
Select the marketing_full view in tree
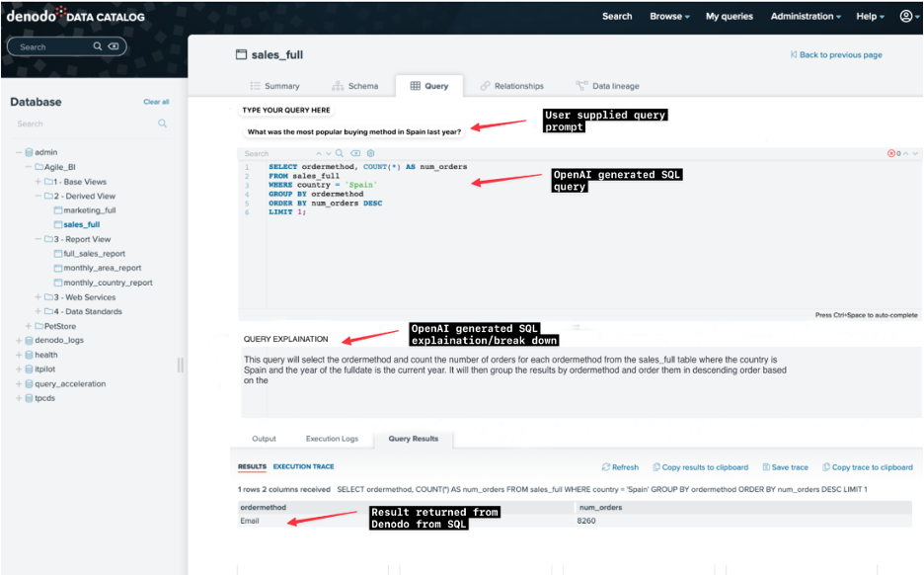point(89,210)
